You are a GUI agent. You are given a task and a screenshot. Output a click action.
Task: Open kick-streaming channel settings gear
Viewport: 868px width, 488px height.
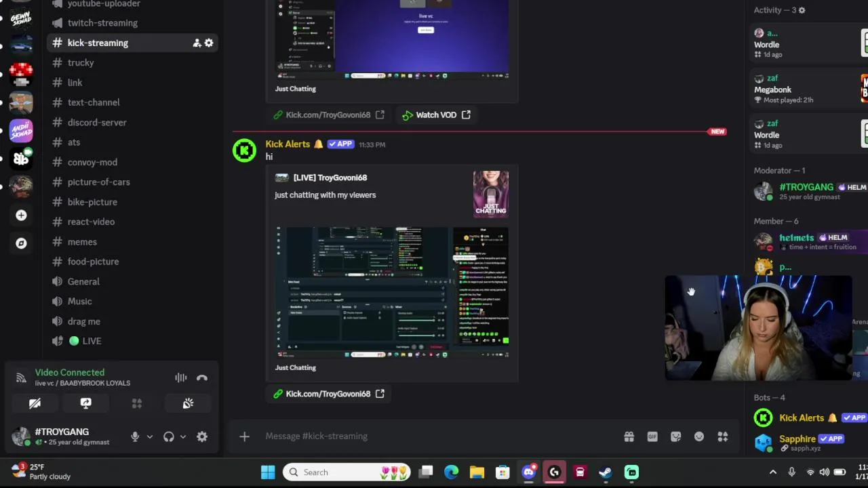[209, 43]
